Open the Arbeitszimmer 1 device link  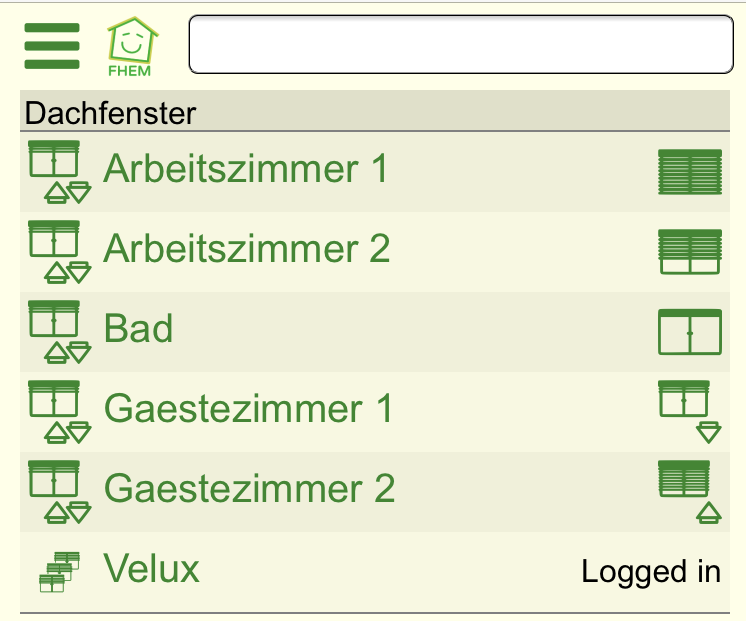point(245,168)
